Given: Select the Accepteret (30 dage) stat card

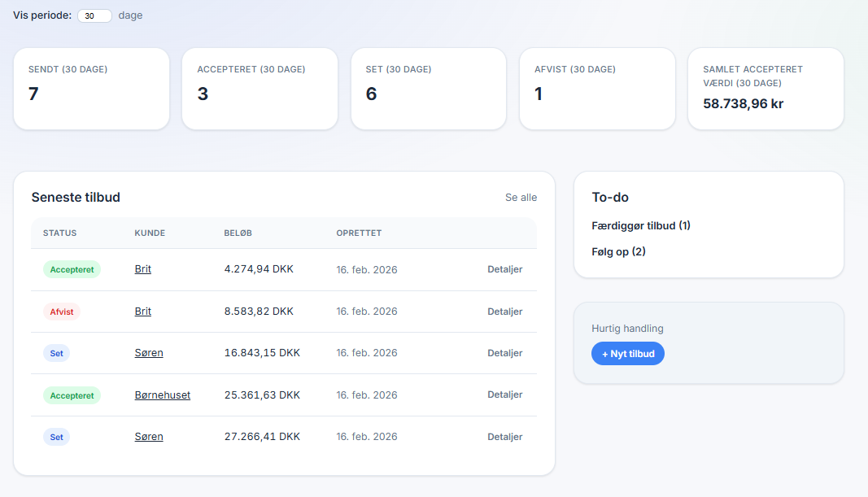Looking at the screenshot, I should click(x=260, y=89).
